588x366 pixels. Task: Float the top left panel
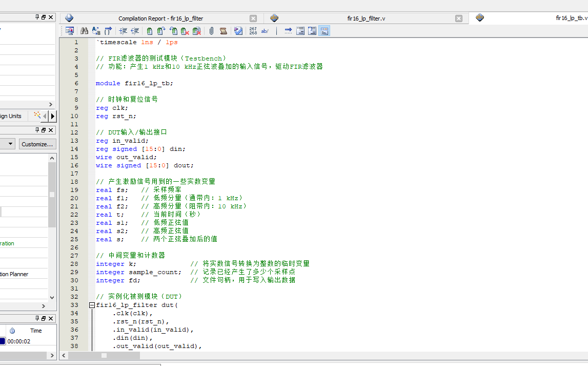click(x=44, y=17)
